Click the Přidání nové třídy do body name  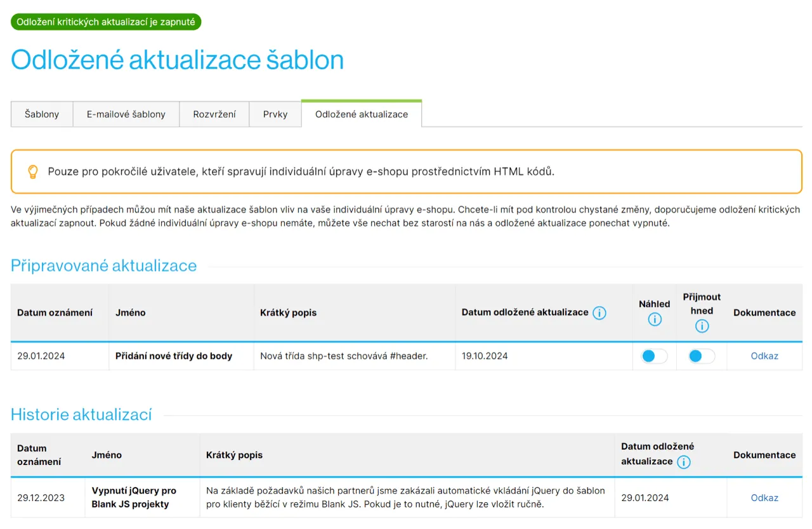point(174,356)
